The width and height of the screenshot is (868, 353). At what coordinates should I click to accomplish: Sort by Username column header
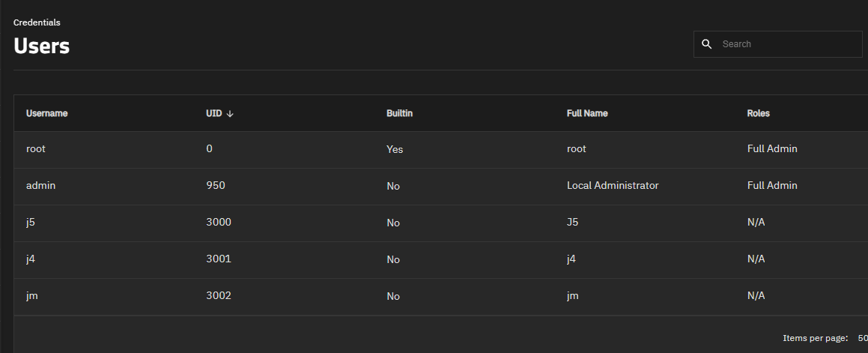click(47, 113)
